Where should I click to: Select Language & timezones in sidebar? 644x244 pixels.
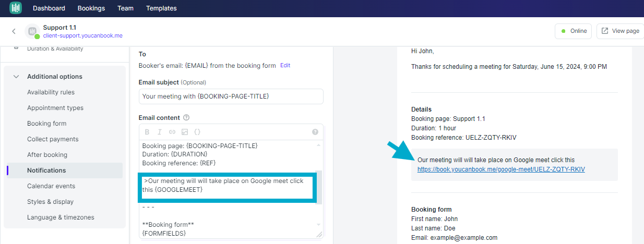coord(61,217)
